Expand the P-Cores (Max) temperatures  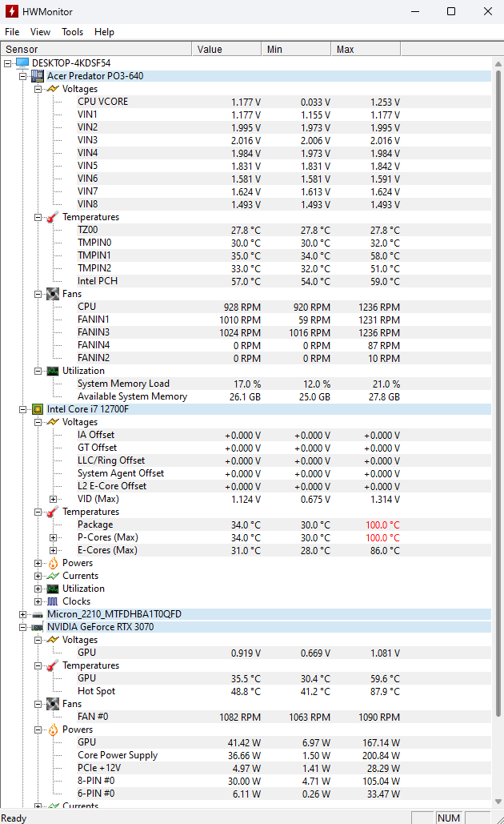[x=53, y=537]
